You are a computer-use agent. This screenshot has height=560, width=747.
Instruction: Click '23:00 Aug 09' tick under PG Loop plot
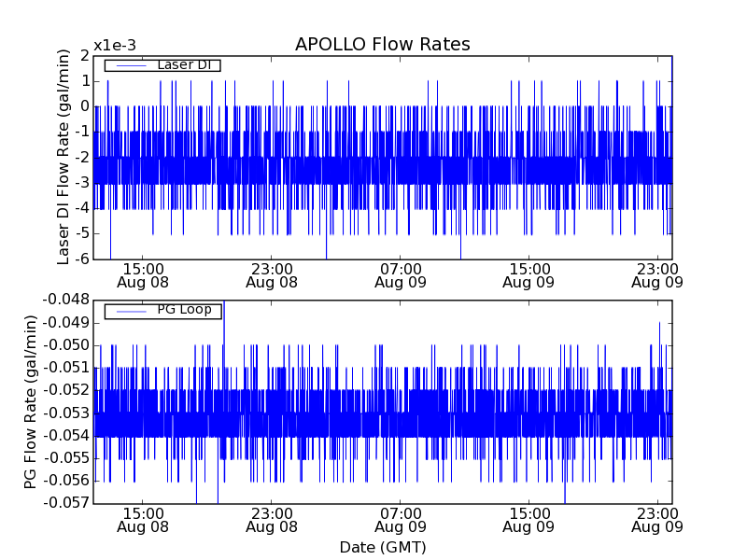(657, 521)
